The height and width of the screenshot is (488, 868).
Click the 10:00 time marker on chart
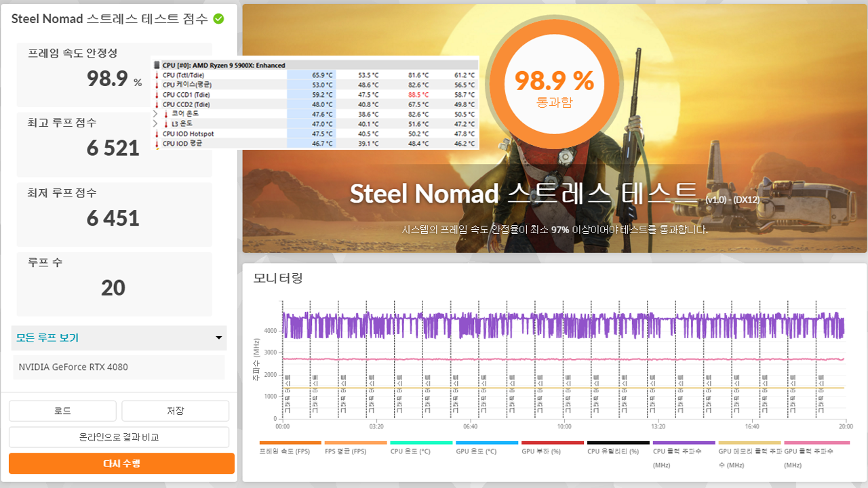(x=564, y=427)
